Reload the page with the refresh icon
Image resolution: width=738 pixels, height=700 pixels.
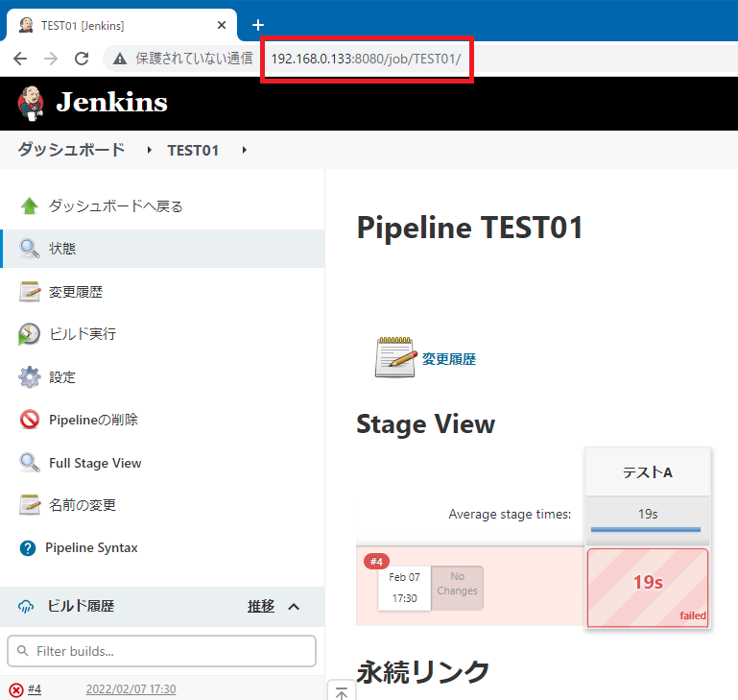click(82, 59)
